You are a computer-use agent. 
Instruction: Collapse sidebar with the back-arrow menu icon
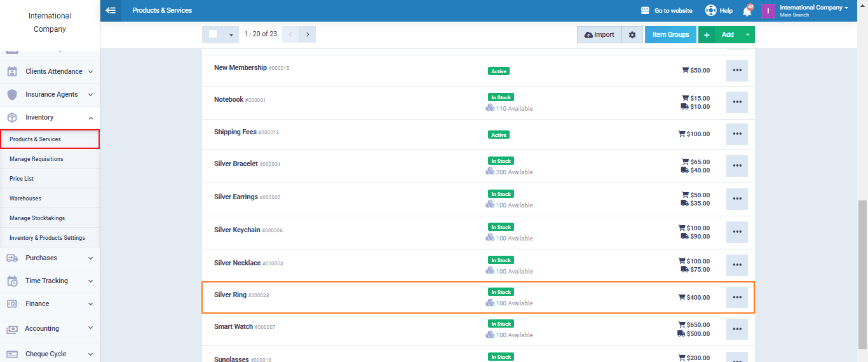[x=111, y=10]
